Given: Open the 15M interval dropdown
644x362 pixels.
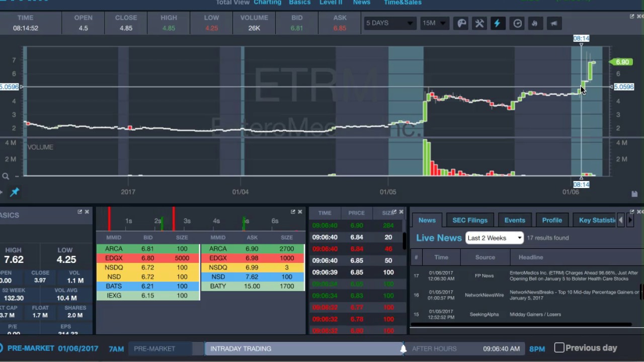Looking at the screenshot, I should (x=434, y=23).
